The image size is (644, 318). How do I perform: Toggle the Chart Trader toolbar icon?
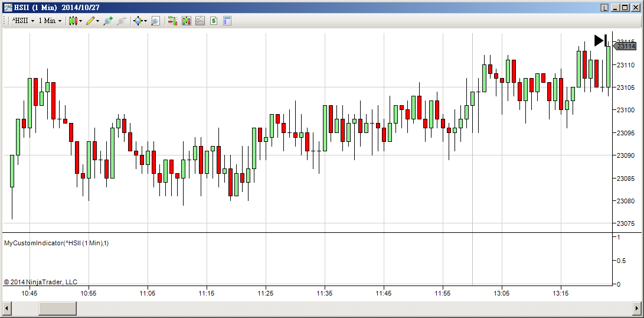pos(172,21)
